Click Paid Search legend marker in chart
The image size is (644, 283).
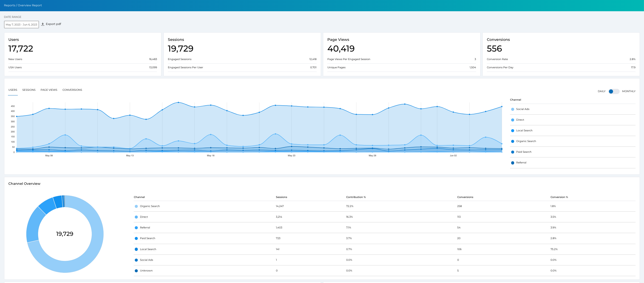513,152
